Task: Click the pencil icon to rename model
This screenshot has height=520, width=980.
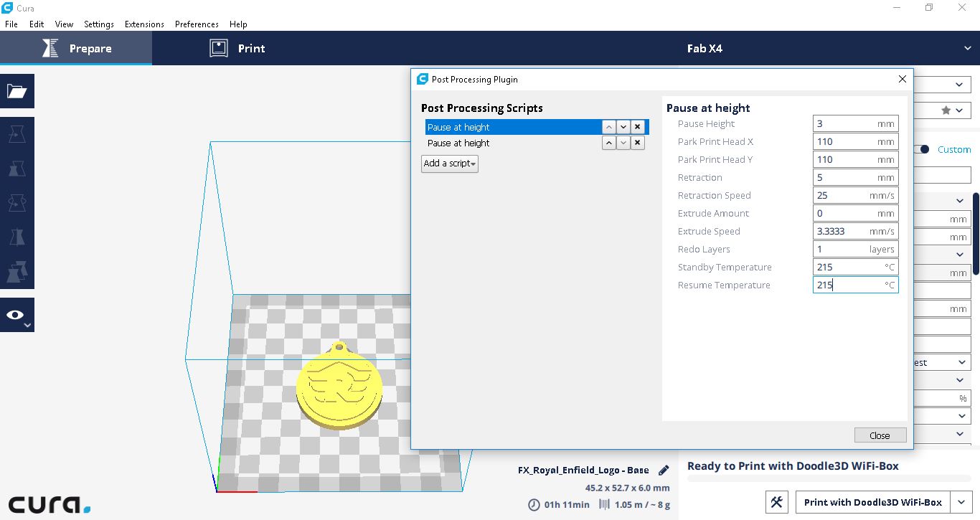Action: point(664,471)
